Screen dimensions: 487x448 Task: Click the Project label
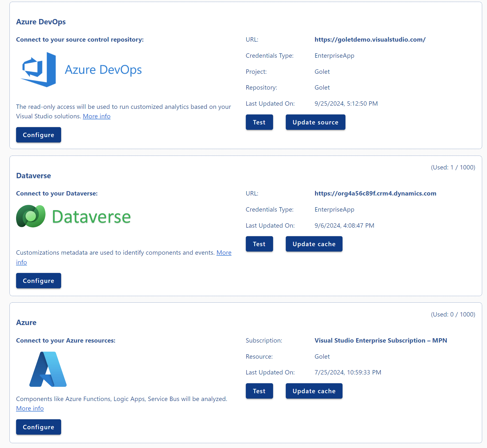coord(256,72)
